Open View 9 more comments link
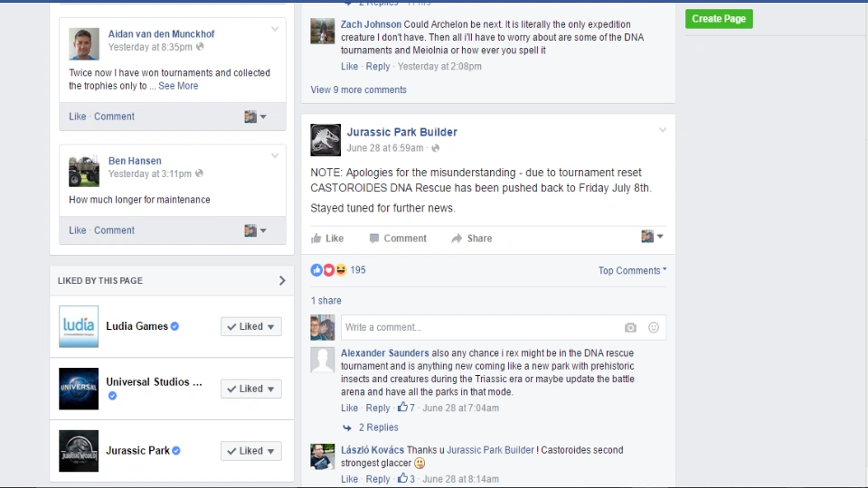The height and width of the screenshot is (488, 868). coord(358,89)
